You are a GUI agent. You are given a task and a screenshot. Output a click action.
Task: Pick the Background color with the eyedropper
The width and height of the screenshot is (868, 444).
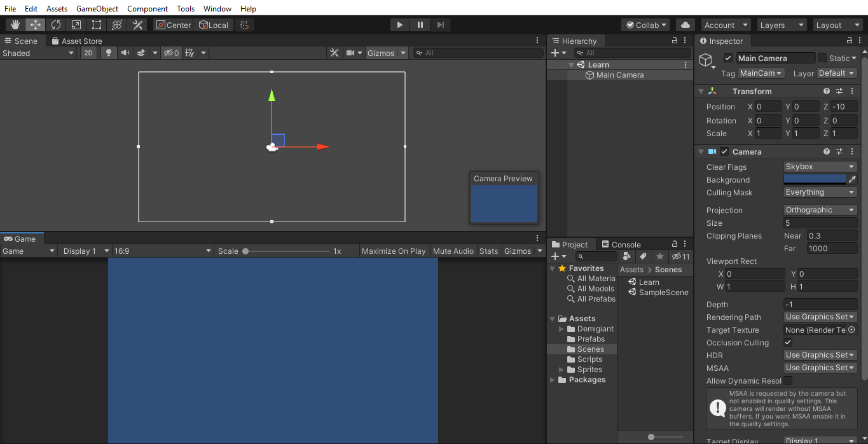852,179
